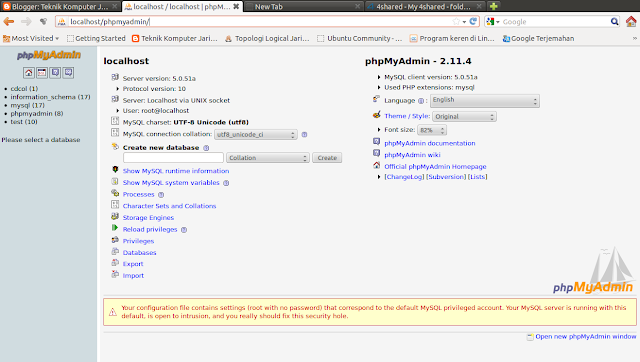
Task: Click phpMyAdmin logo in the sidebar
Action: [49, 55]
